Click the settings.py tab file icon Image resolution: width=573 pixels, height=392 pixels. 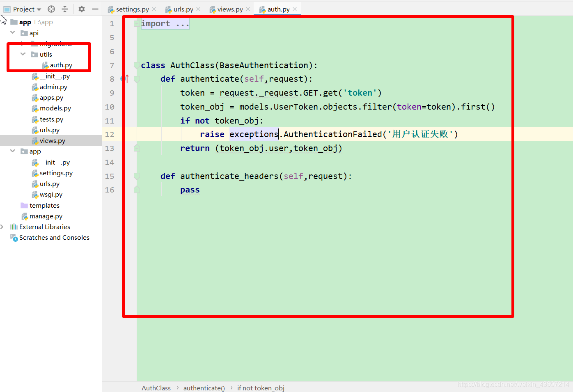click(x=111, y=9)
